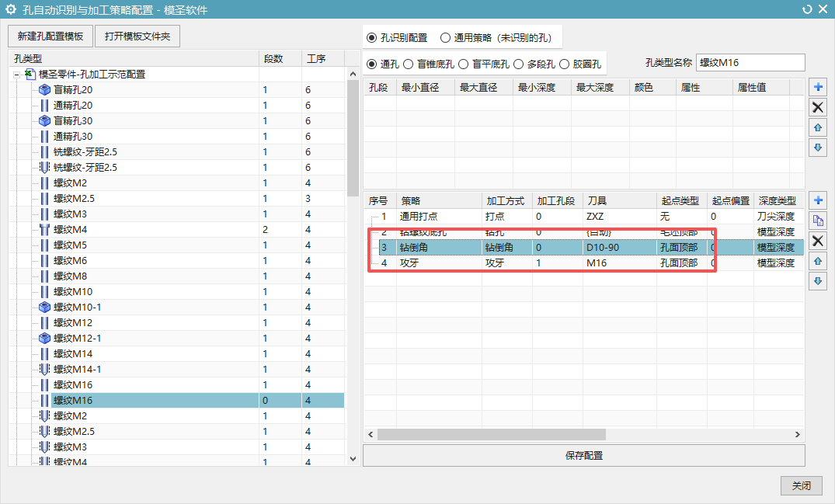Viewport: 835px width, 504px height.
Task: Click the 最小直径 column header
Action: pos(426,87)
